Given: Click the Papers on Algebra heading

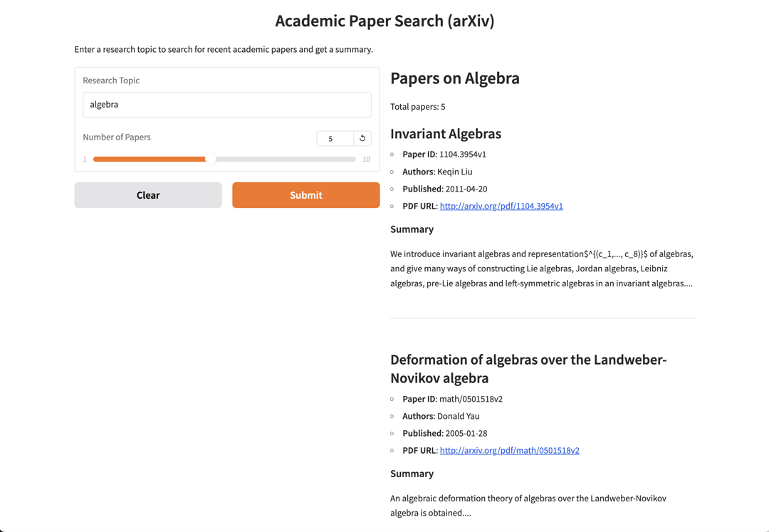Looking at the screenshot, I should (x=454, y=78).
